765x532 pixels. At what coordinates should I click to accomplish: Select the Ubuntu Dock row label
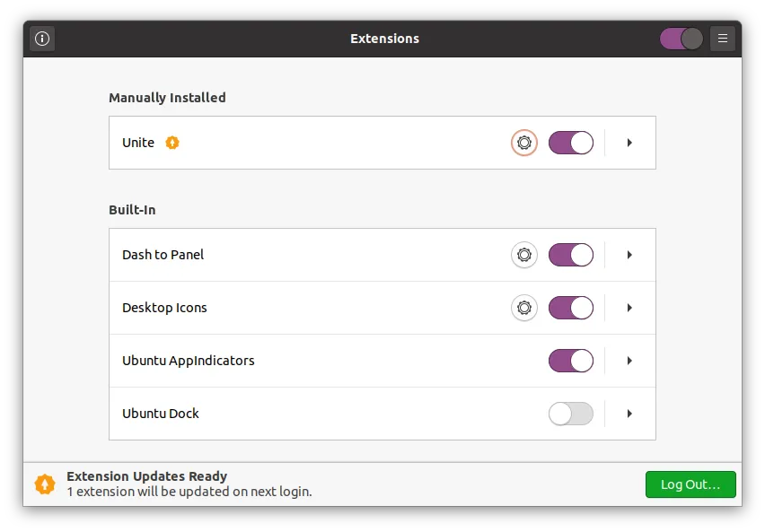161,414
